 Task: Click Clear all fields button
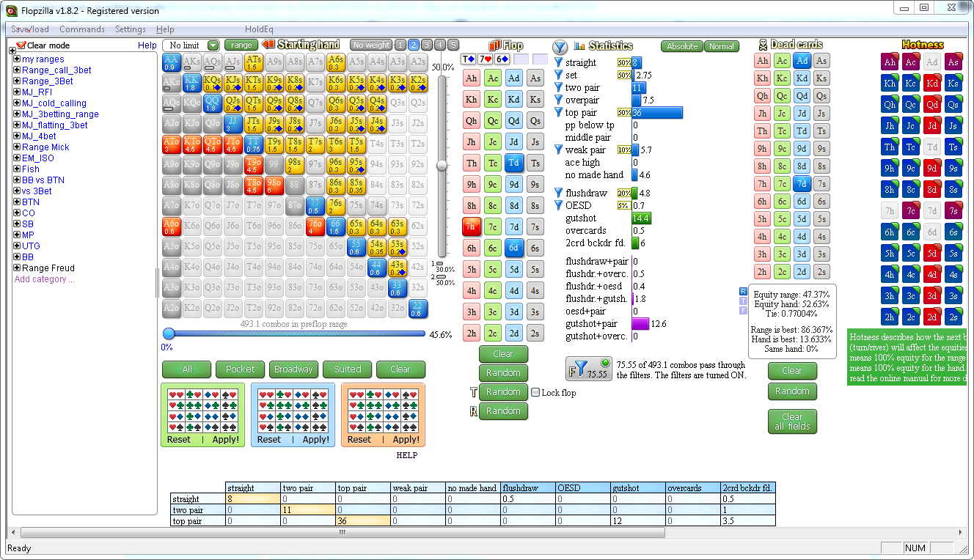point(793,421)
